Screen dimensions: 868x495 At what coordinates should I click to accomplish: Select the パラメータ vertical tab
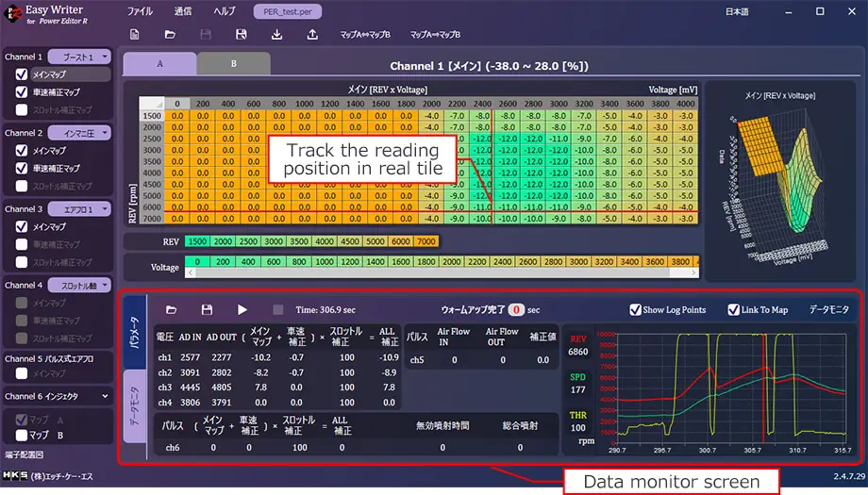pos(135,333)
